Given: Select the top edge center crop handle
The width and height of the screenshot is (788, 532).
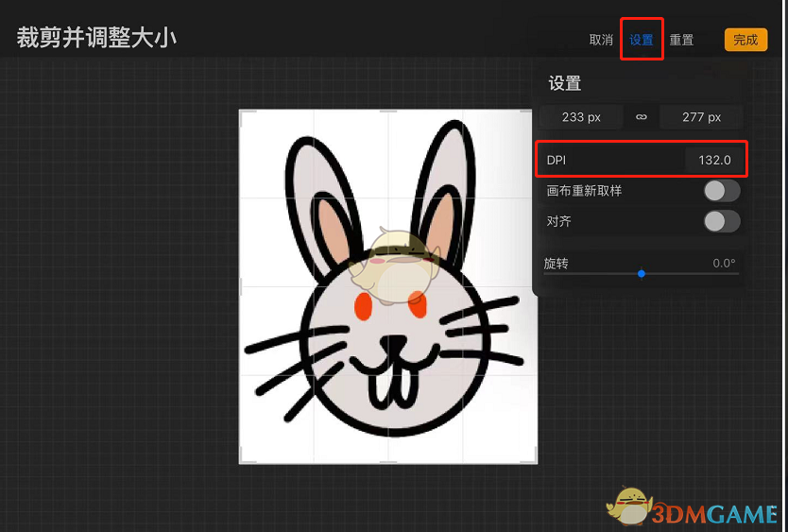Looking at the screenshot, I should [388, 112].
